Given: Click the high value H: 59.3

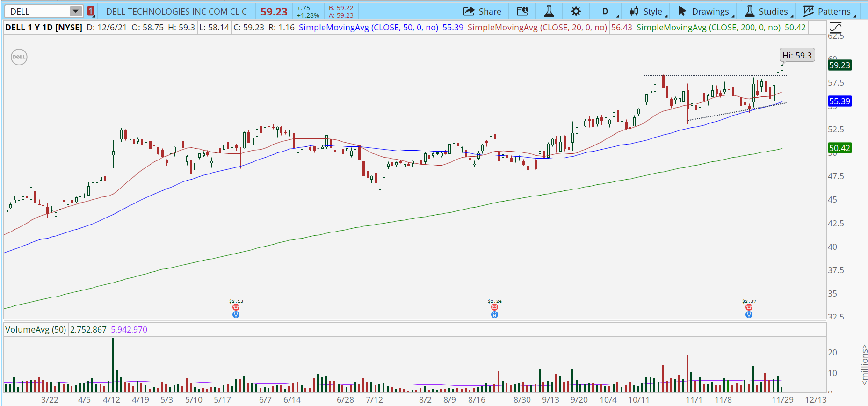Looking at the screenshot, I should pyautogui.click(x=181, y=28).
